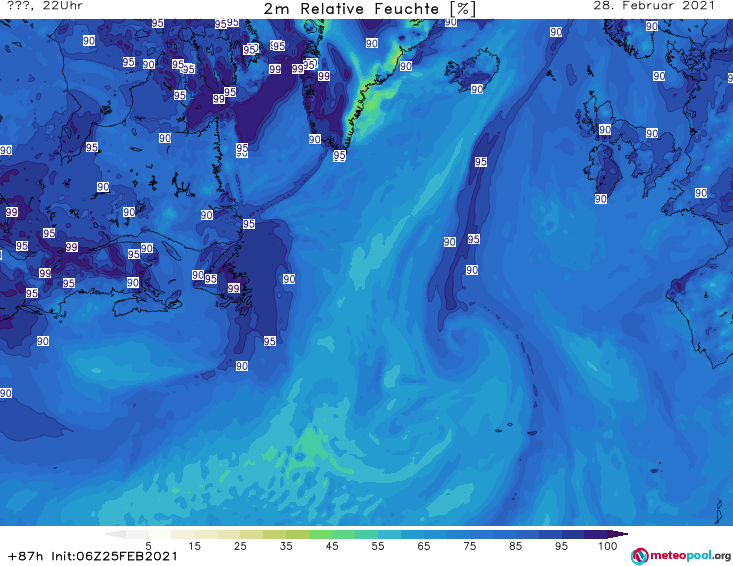Click the '2m Relative Feuchte [%]' title
Image resolution: width=733 pixels, height=566 pixels.
click(370, 9)
